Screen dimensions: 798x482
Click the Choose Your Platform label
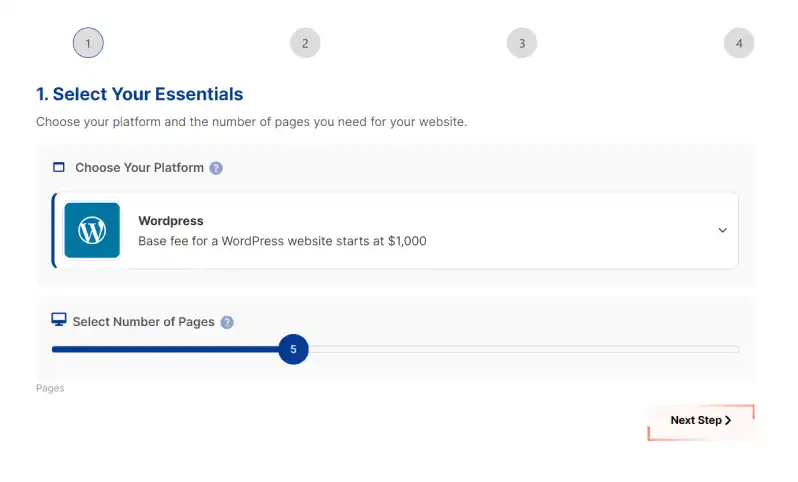139,168
